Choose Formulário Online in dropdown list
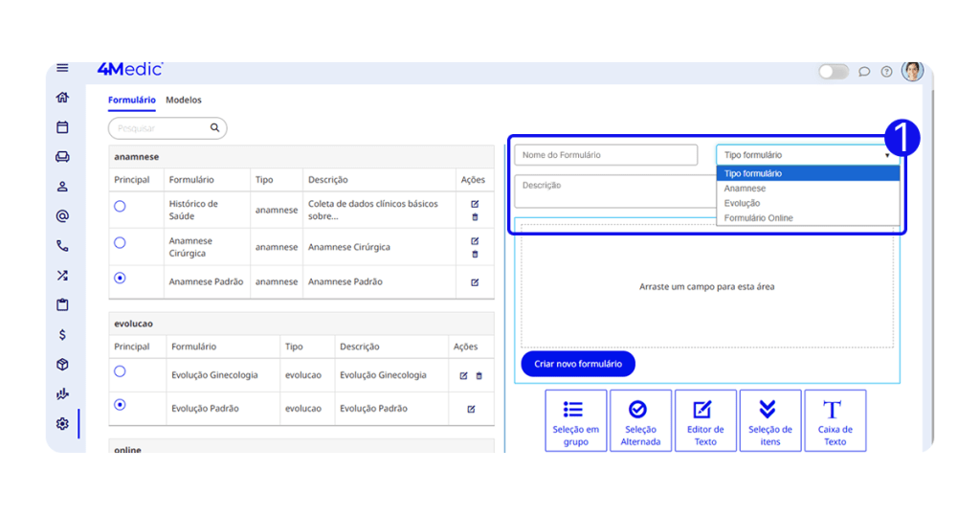Image resolution: width=980 pixels, height=515 pixels. [x=758, y=218]
